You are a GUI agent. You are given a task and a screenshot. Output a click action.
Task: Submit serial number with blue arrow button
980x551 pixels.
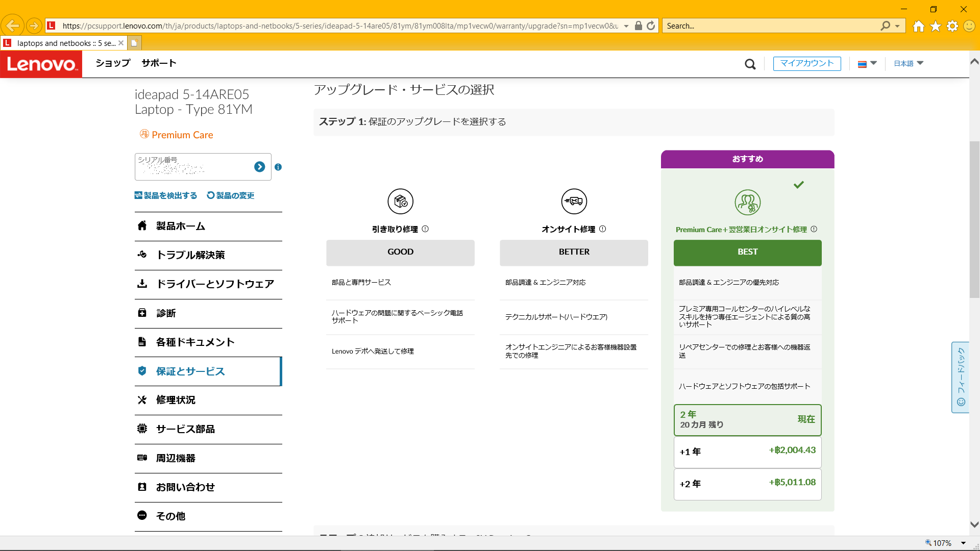[x=259, y=167]
